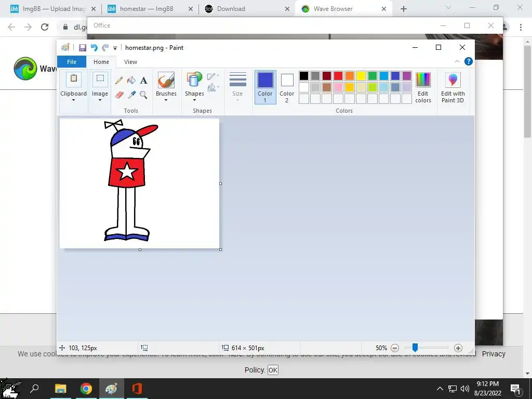Select the Color picker eyedropper tool
Image resolution: width=532 pixels, height=399 pixels.
(x=131, y=95)
